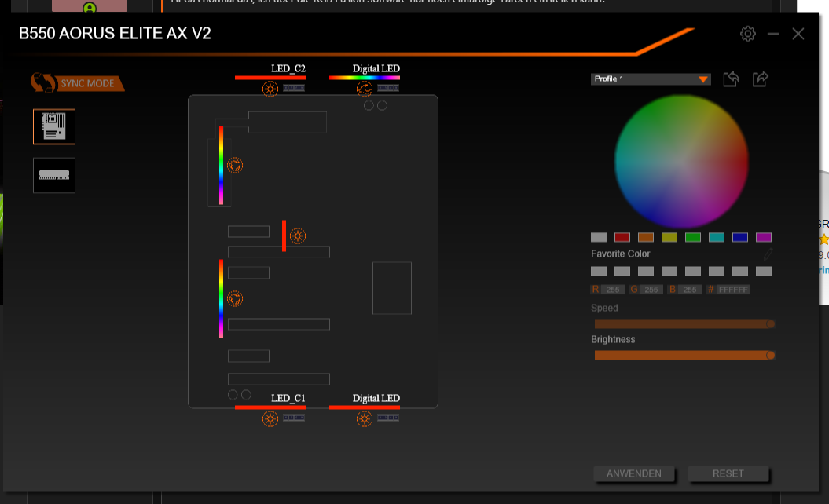Click LED_C2 strip settings icon

pyautogui.click(x=294, y=88)
